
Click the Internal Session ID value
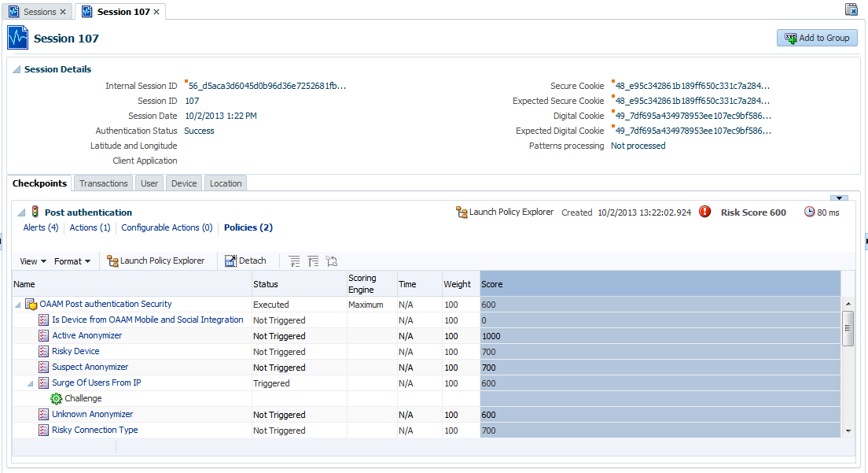(x=267, y=86)
